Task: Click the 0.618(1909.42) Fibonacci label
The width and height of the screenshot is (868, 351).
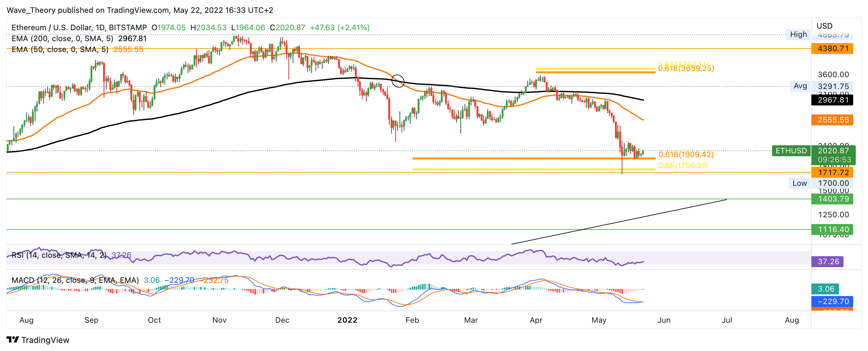Action: coord(686,155)
